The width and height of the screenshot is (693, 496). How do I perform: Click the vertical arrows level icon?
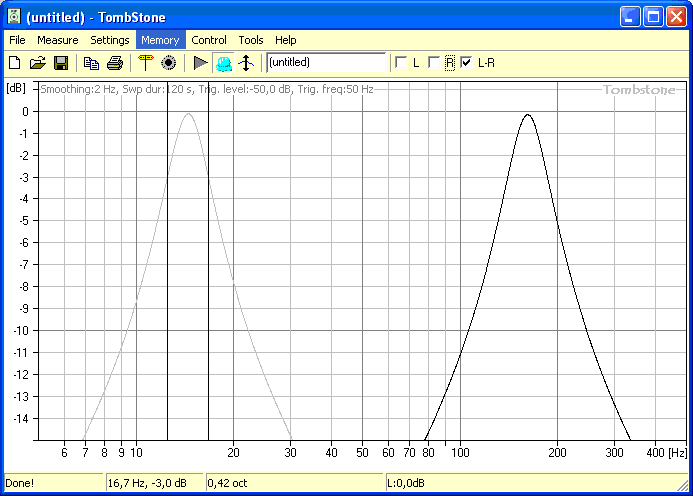[x=246, y=63]
